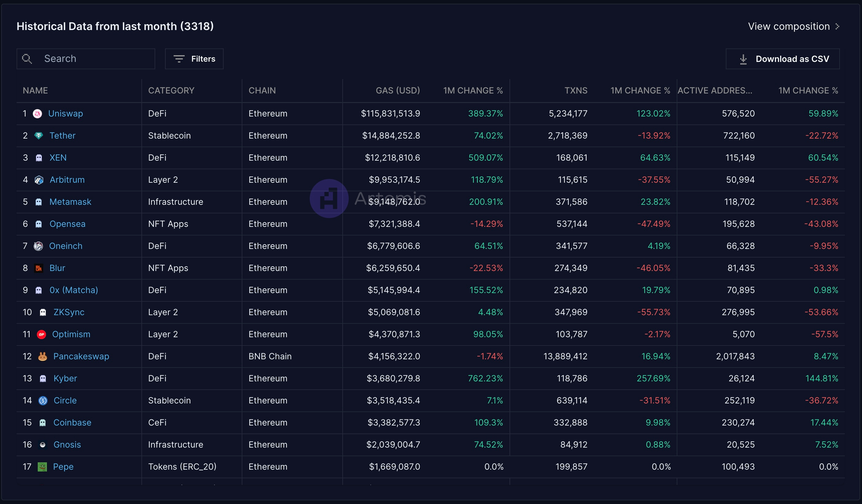Click the Kyber ghost icon

(x=43, y=379)
